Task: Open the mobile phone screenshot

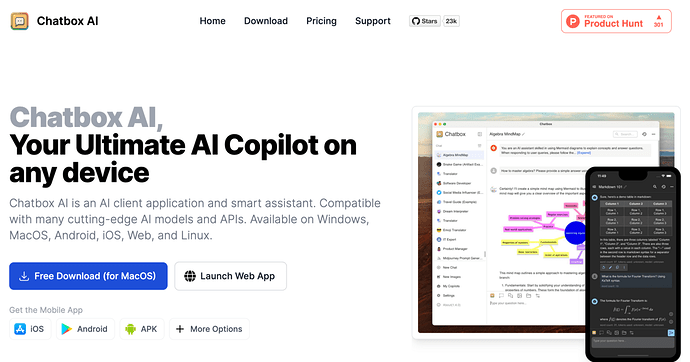Action: (x=633, y=264)
